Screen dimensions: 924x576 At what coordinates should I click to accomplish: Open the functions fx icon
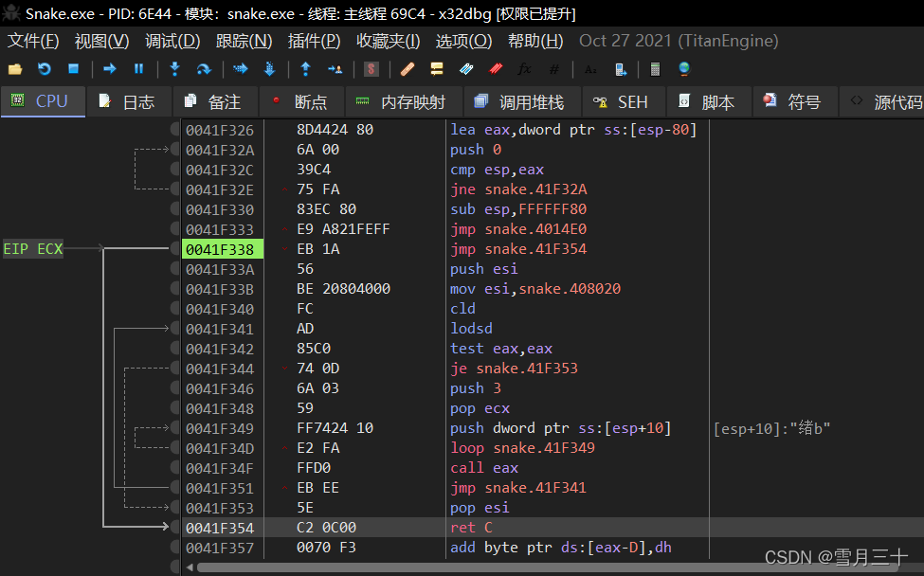524,69
